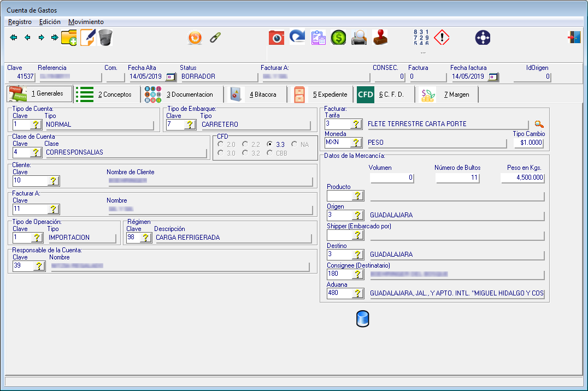Screen dimensions: 588x391
Task: Open the Registro menu
Action: pos(20,22)
